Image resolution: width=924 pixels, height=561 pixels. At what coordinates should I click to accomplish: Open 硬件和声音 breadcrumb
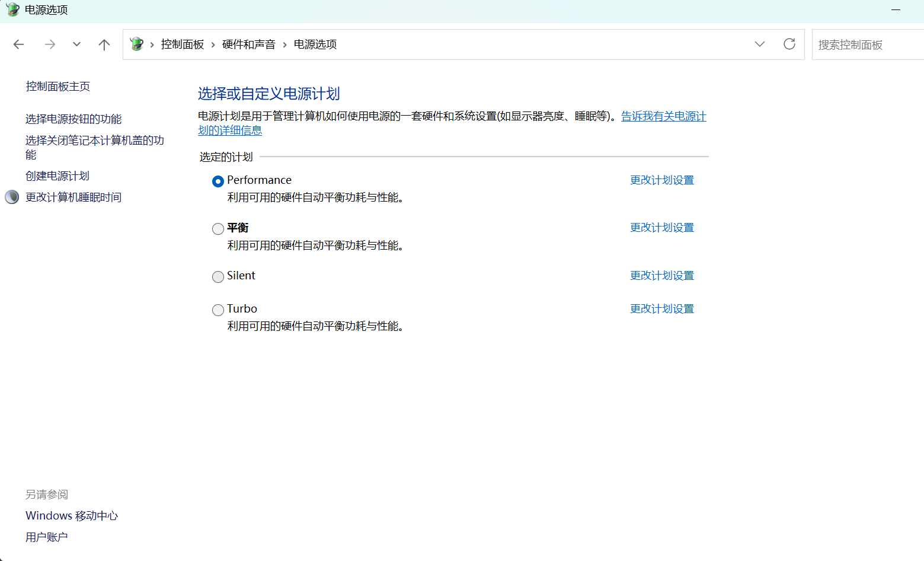[249, 44]
